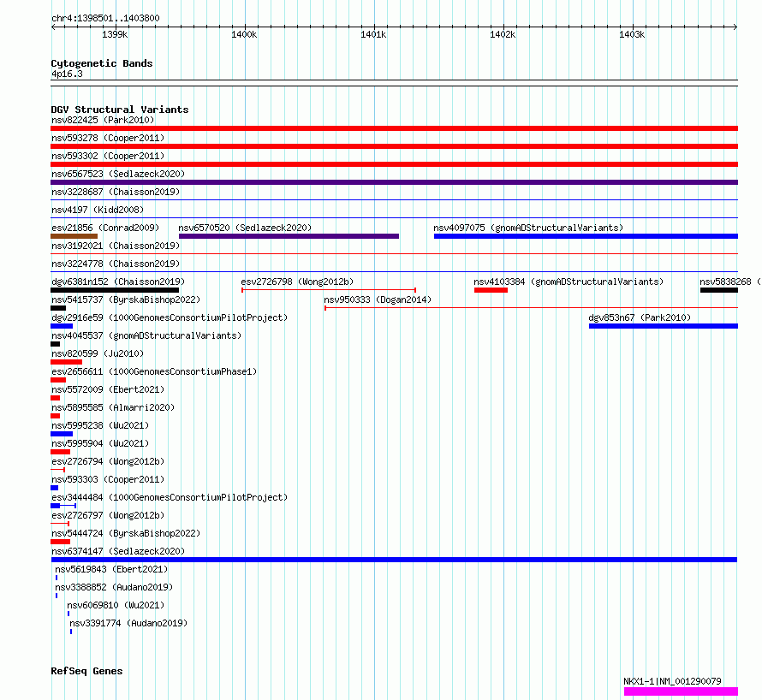Open the NKX1-1|NM_001290079 gene label
Screen dimensions: 762x700
pos(673,681)
